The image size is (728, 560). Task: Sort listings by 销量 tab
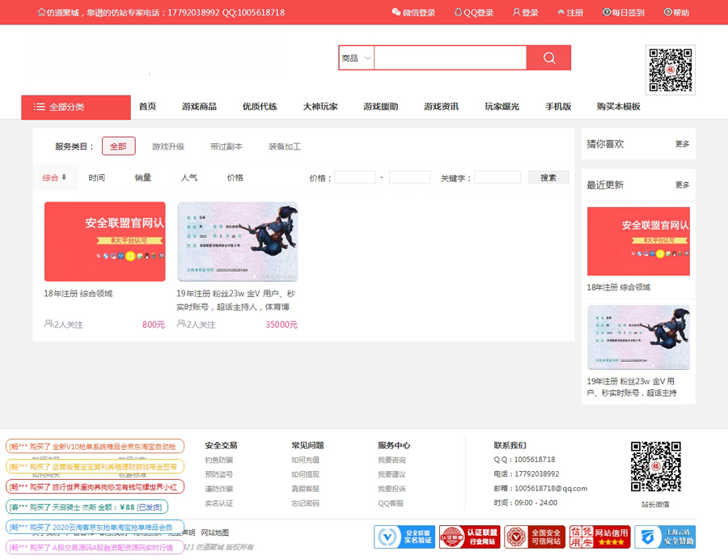click(x=143, y=177)
